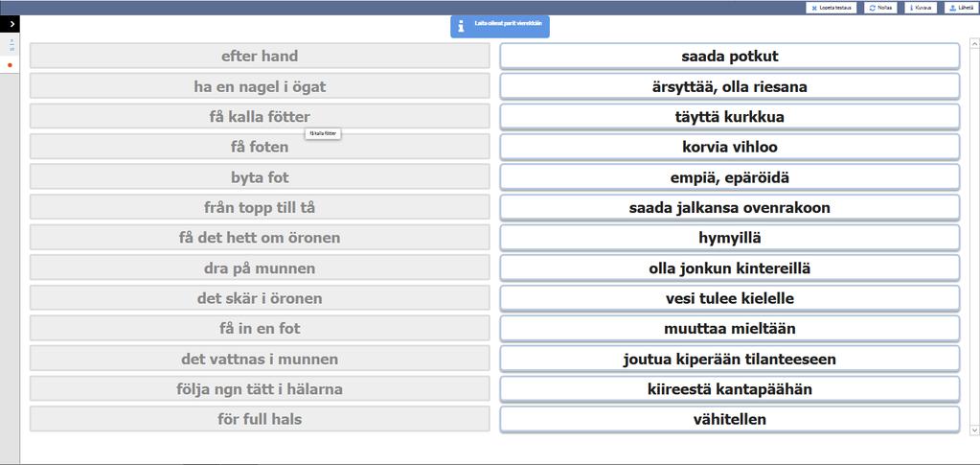Image resolution: width=980 pixels, height=465 pixels.
Task: Select the 'täyttä kurkkua' answer card
Action: 729,117
